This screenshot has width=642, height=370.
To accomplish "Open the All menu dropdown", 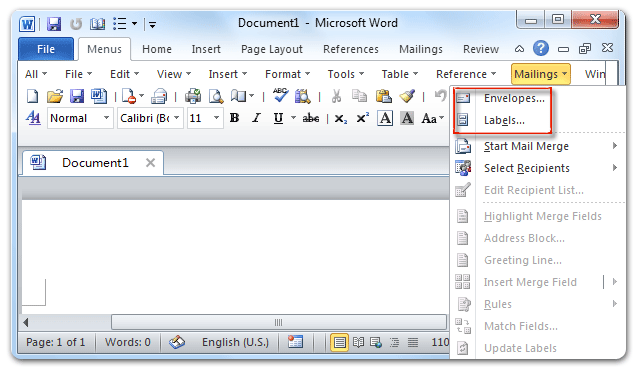I will [36, 74].
